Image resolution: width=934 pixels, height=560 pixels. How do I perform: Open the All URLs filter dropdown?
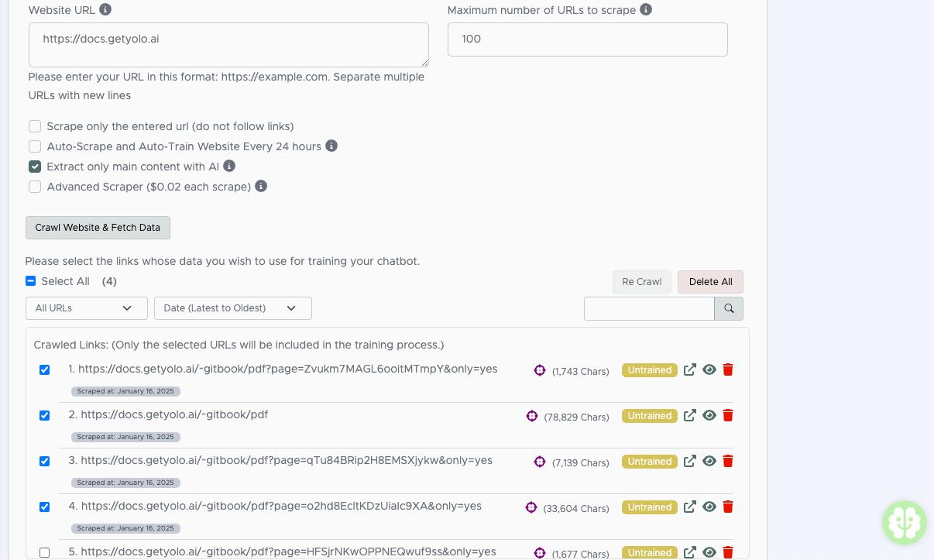pyautogui.click(x=86, y=308)
